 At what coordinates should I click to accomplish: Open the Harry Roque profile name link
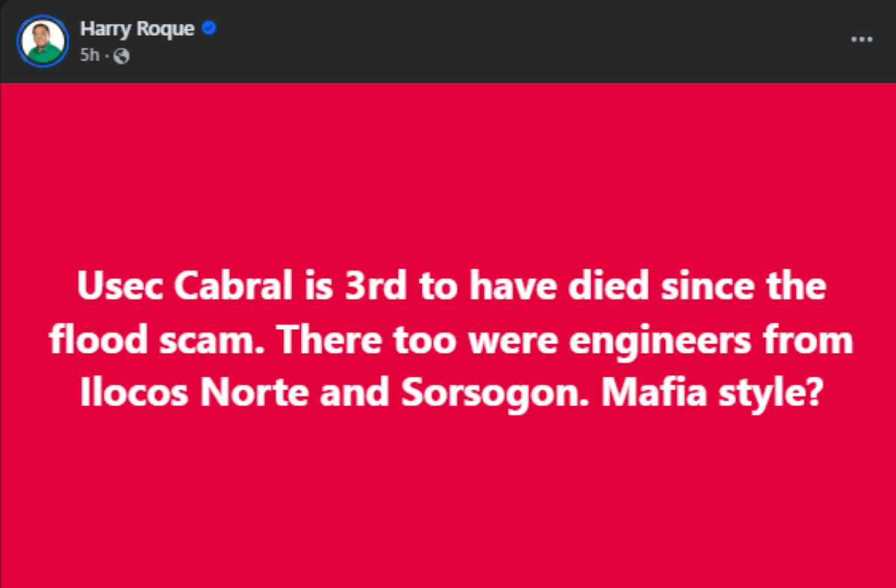pyautogui.click(x=138, y=29)
